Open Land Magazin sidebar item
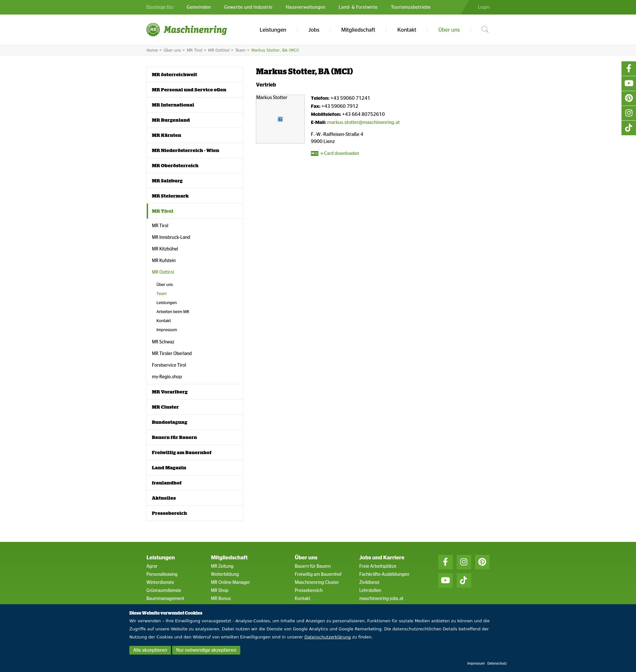The height and width of the screenshot is (672, 636). coord(194,468)
